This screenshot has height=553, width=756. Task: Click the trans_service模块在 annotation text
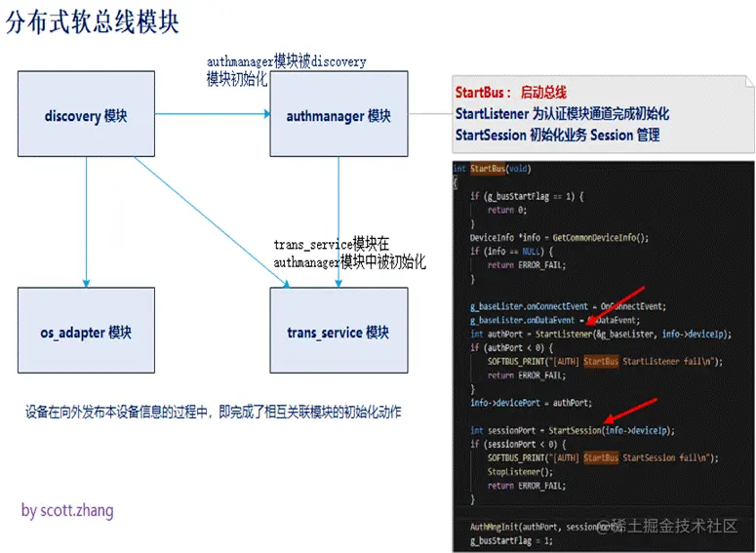pos(332,244)
